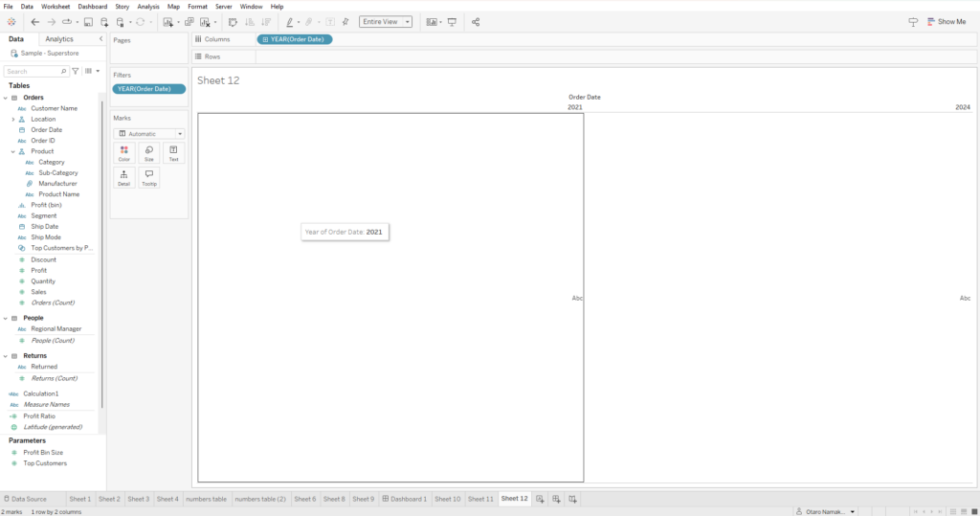Click the Size marks card button

click(148, 153)
